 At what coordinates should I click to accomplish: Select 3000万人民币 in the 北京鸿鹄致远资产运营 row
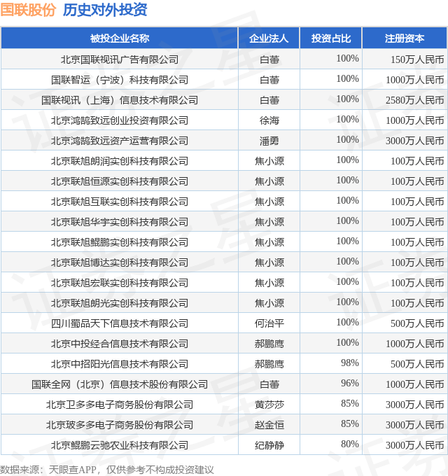415,141
